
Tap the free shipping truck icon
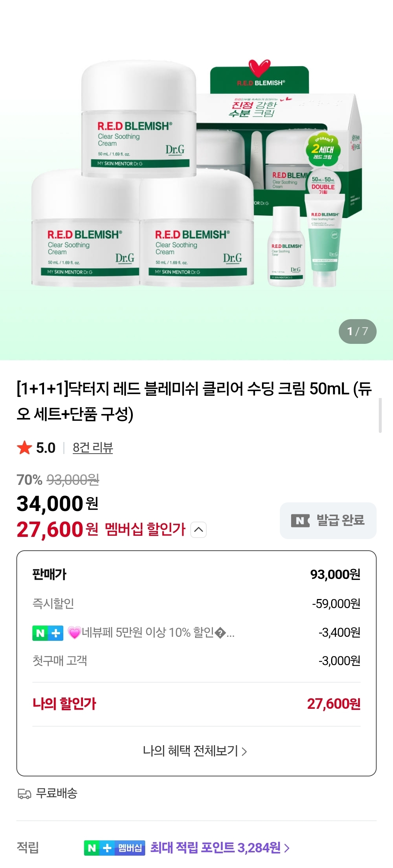click(24, 793)
